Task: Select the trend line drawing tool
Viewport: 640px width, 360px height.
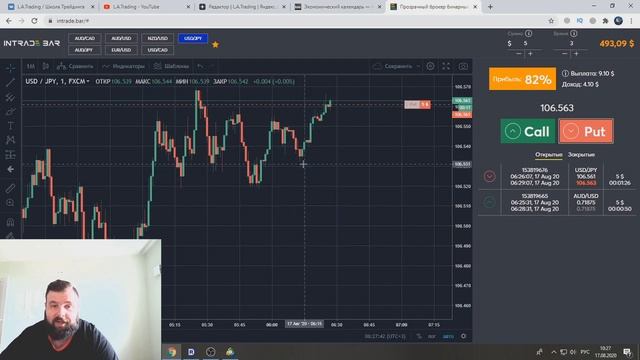Action: tap(10, 82)
